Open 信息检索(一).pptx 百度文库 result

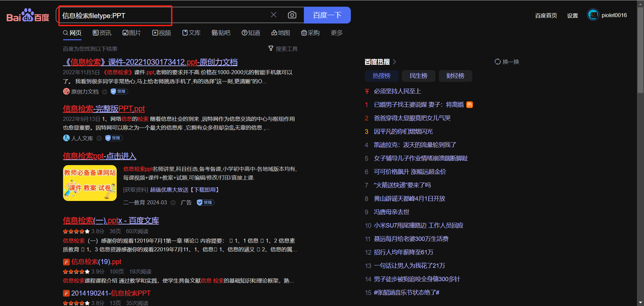pos(111,220)
